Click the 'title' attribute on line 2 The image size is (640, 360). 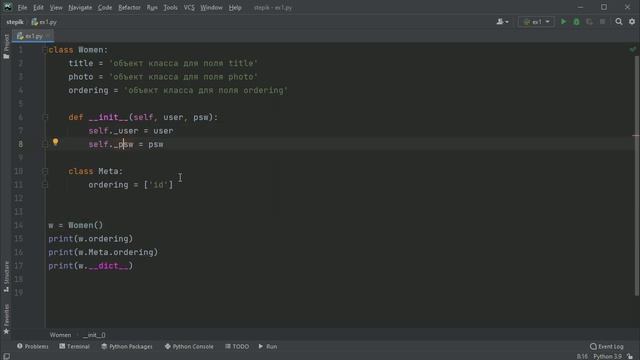click(81, 63)
